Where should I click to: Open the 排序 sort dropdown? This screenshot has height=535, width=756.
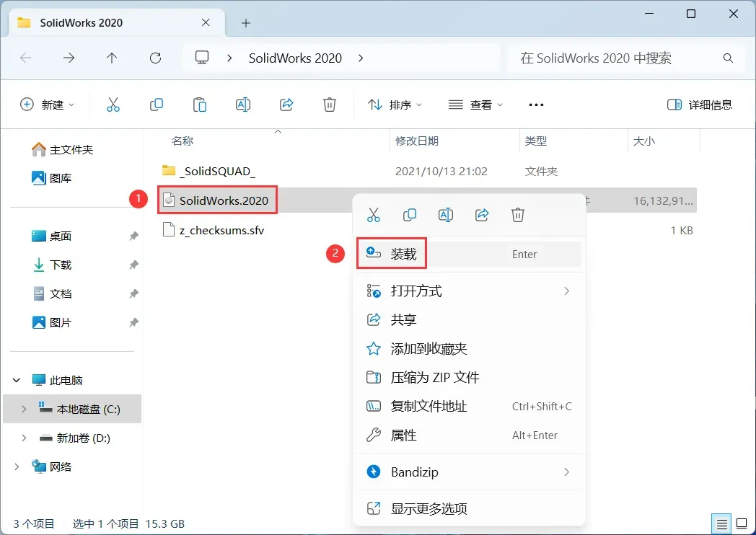[x=395, y=105]
